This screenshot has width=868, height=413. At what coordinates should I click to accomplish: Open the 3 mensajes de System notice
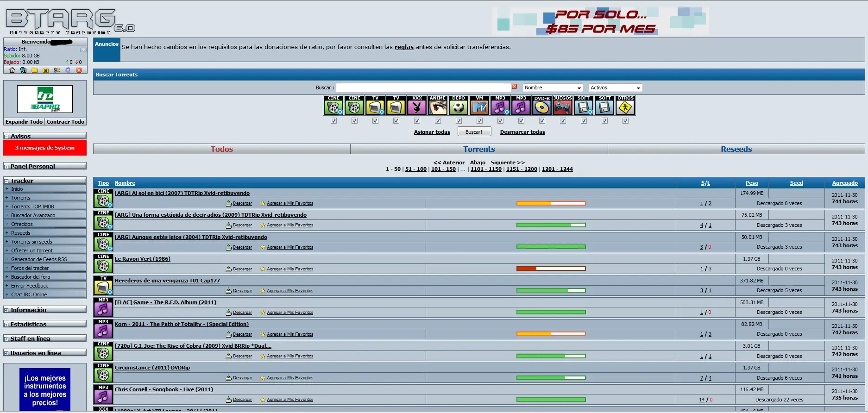[x=45, y=148]
